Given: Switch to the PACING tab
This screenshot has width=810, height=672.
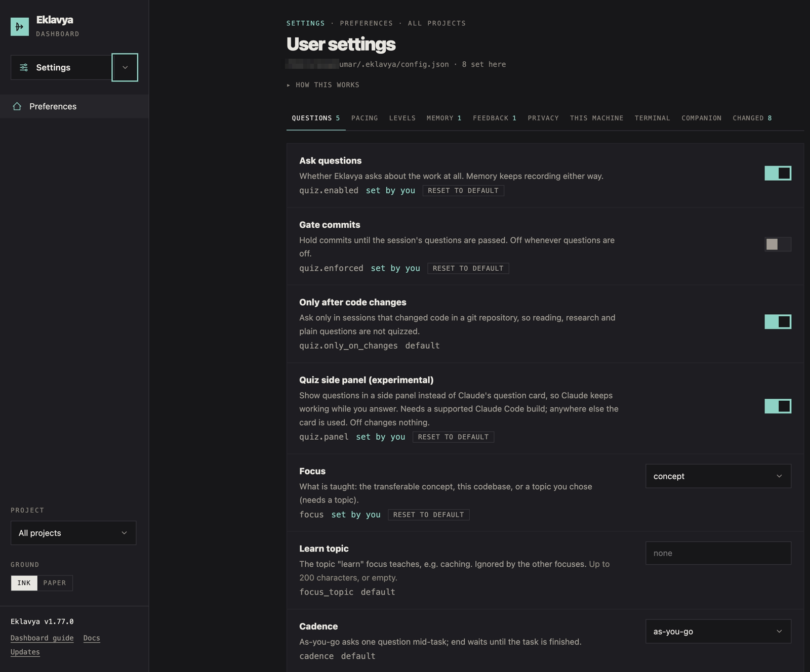Looking at the screenshot, I should coord(364,118).
